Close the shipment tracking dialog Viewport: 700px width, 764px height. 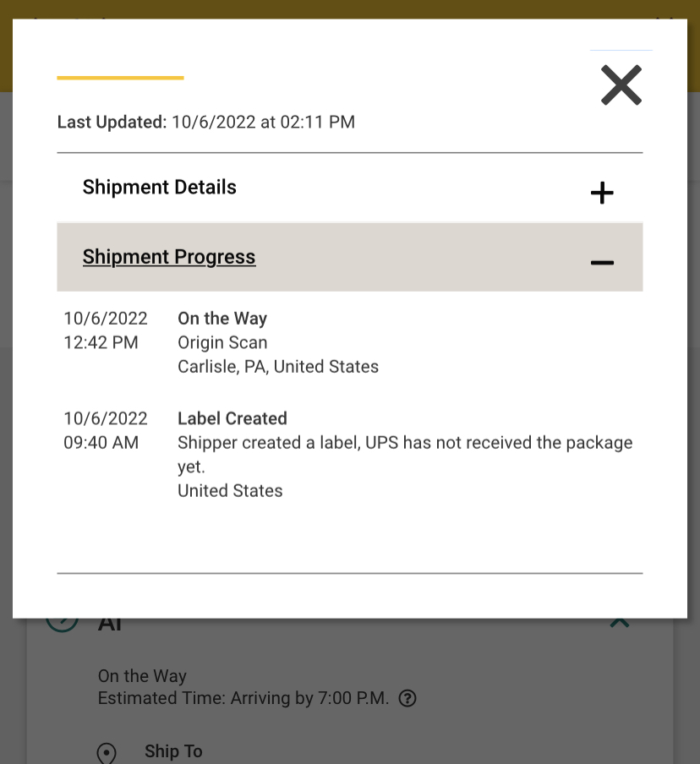621,85
